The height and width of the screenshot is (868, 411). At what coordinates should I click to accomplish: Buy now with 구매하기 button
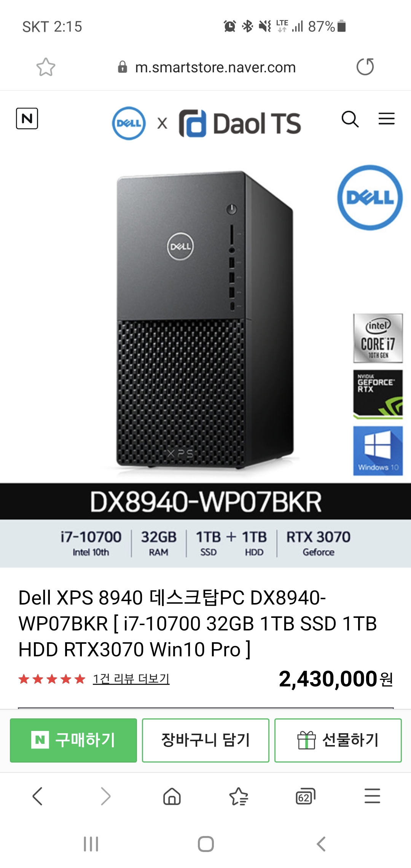coord(73,740)
